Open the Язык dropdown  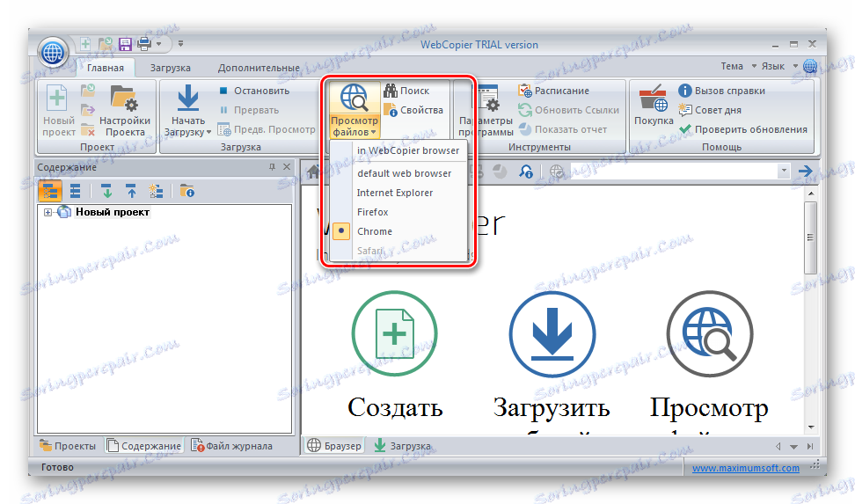779,66
